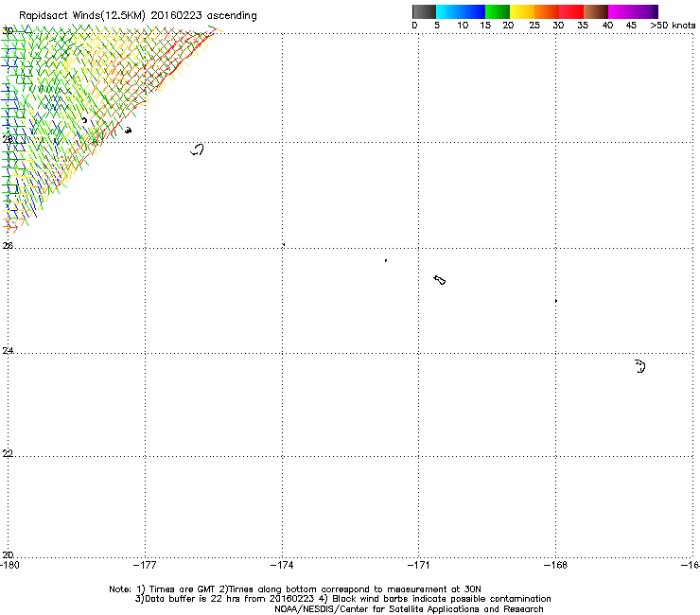The width and height of the screenshot is (700, 615).
Task: Click the magenta-purple 40-50 knots color band
Action: tap(633, 11)
